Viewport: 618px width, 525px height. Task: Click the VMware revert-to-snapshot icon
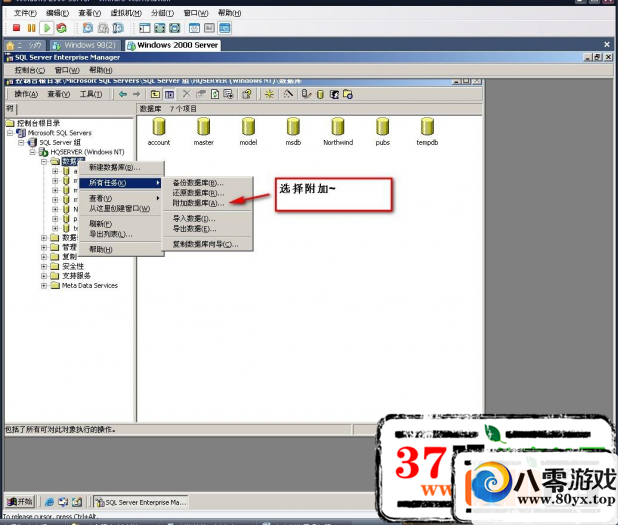103,28
